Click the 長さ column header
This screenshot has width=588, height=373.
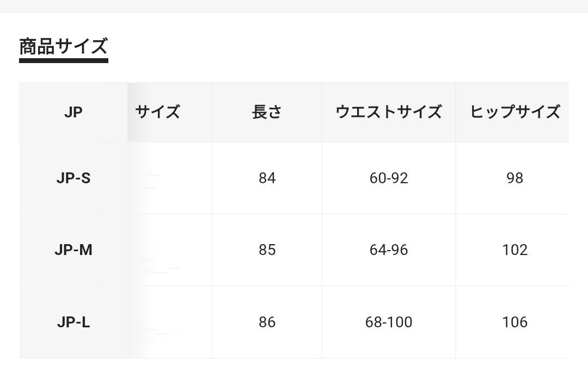(x=267, y=112)
